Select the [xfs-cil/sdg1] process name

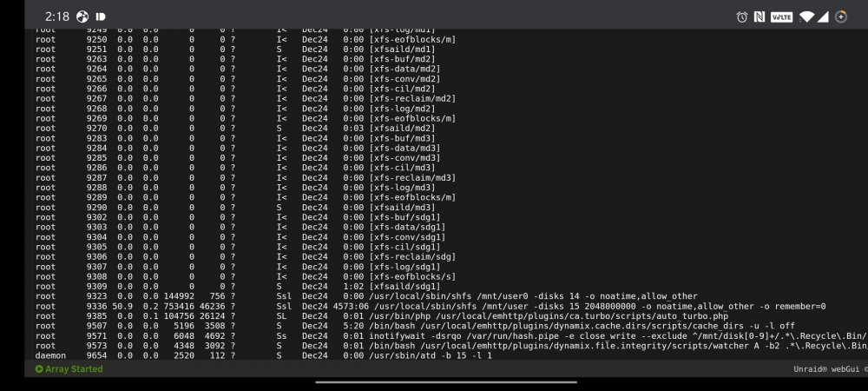[x=404, y=247]
